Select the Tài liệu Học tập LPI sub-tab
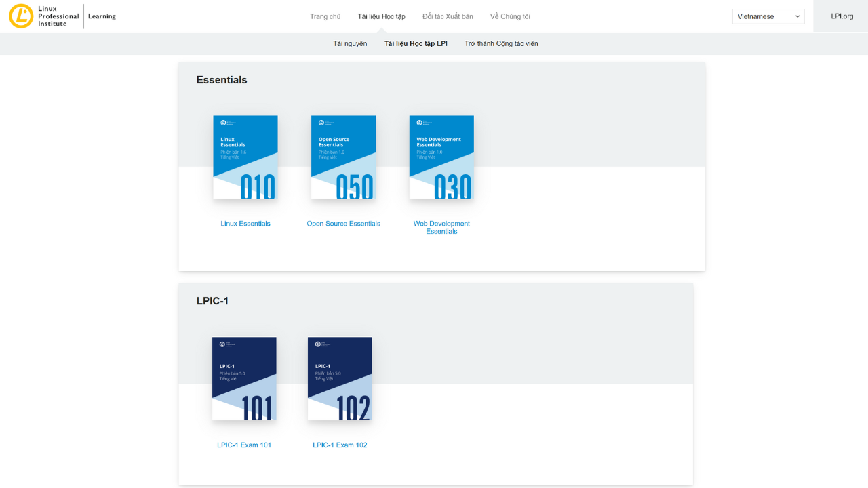This screenshot has width=868, height=488. pyautogui.click(x=416, y=43)
